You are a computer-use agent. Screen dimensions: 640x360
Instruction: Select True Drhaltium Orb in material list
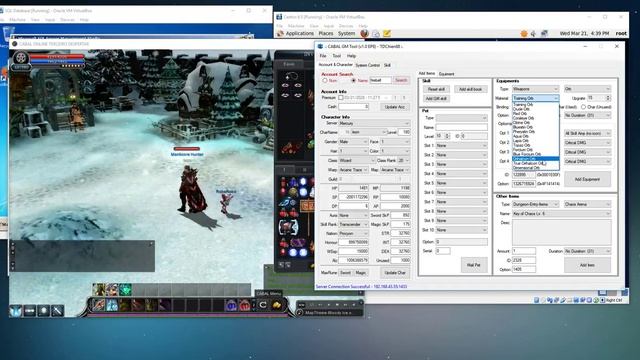tap(535, 163)
